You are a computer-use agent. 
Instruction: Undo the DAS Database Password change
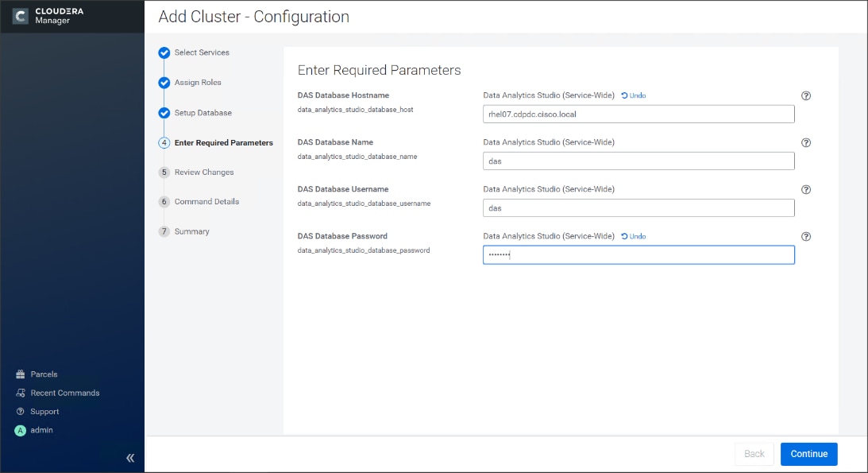(633, 236)
